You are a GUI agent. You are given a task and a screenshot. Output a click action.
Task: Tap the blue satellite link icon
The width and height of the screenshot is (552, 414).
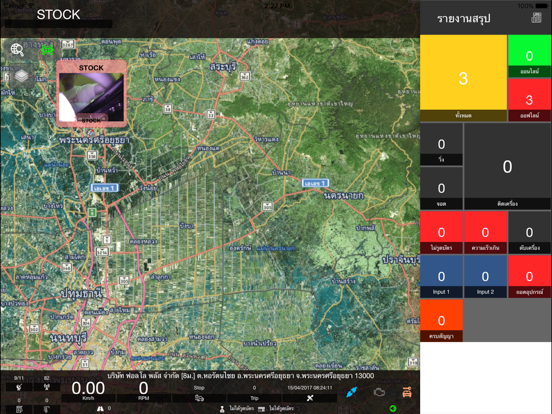(352, 392)
